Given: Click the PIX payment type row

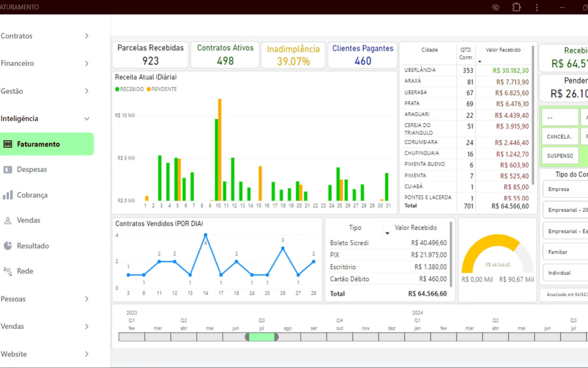Looking at the screenshot, I should (x=388, y=255).
